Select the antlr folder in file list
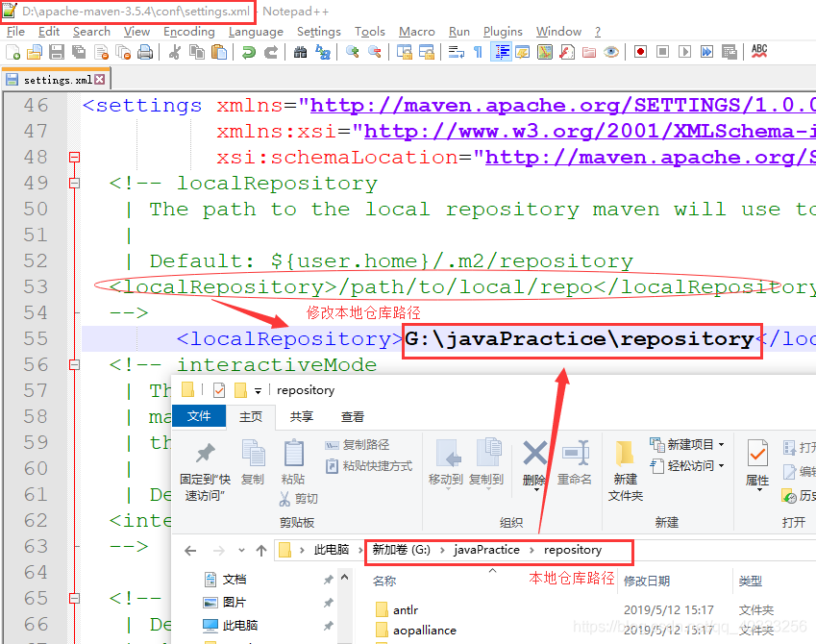 (406, 609)
